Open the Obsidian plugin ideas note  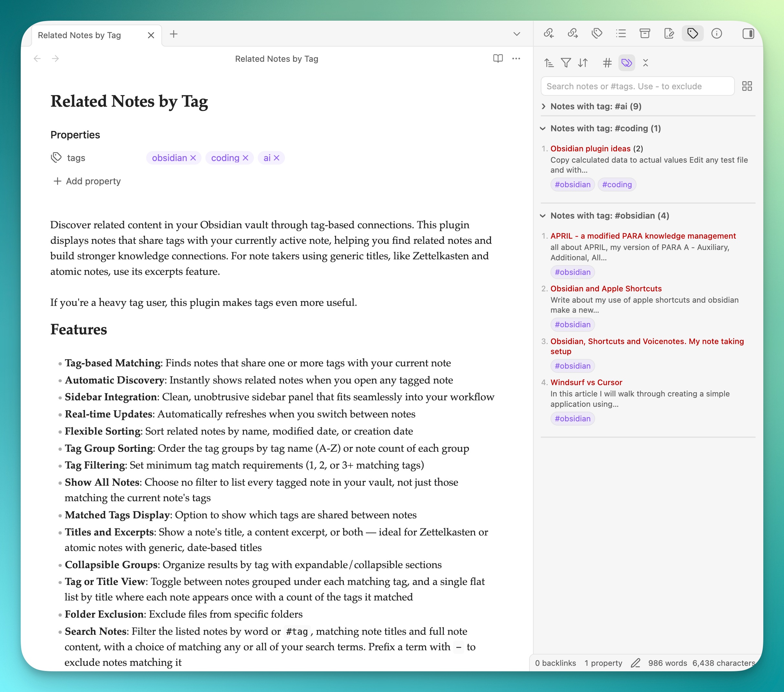(590, 149)
